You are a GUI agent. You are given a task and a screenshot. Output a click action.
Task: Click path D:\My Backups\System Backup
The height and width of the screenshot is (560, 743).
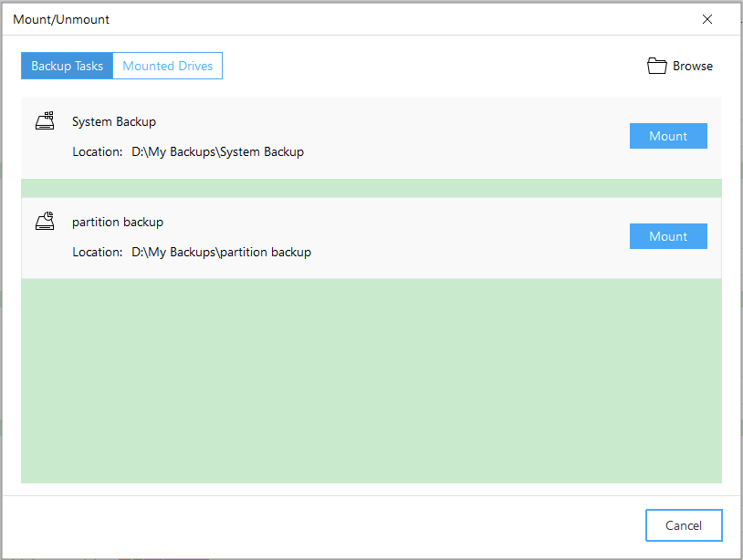[x=217, y=152]
